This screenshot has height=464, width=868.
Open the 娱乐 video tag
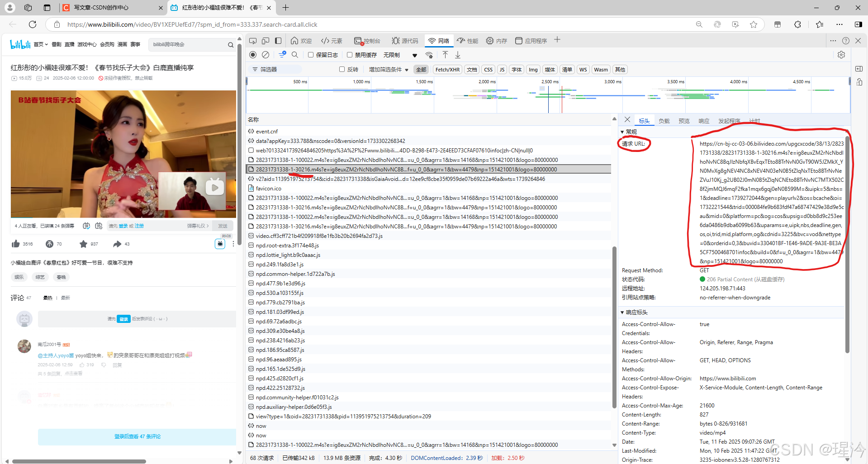[x=19, y=277]
